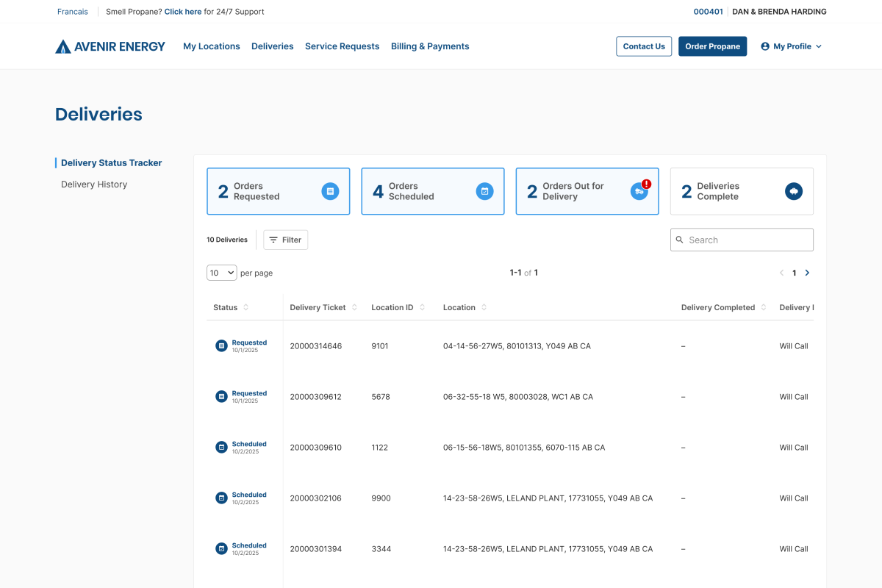Click location ID 9101
Screen dimensions: 882x588
coord(380,346)
